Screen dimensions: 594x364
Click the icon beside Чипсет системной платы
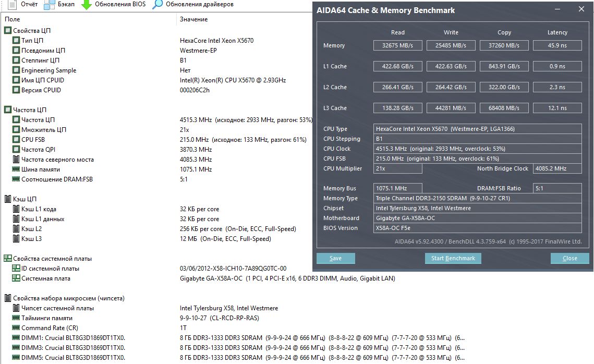pos(16,308)
